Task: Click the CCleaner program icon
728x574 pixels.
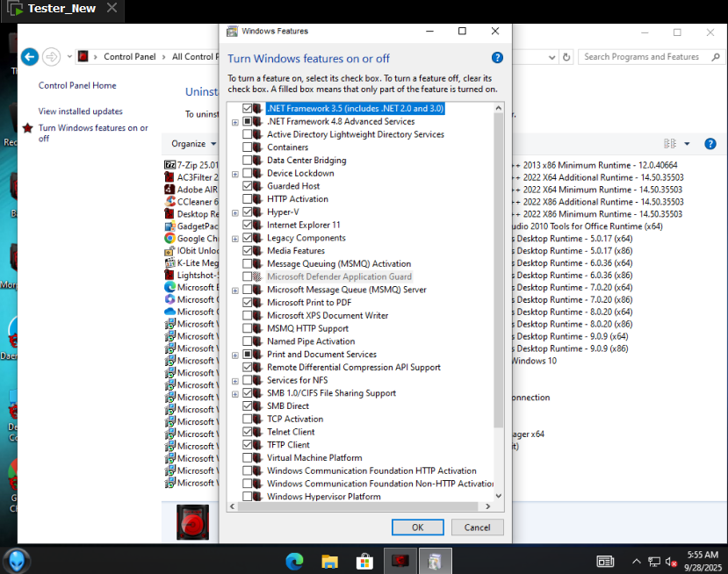Action: pyautogui.click(x=170, y=201)
